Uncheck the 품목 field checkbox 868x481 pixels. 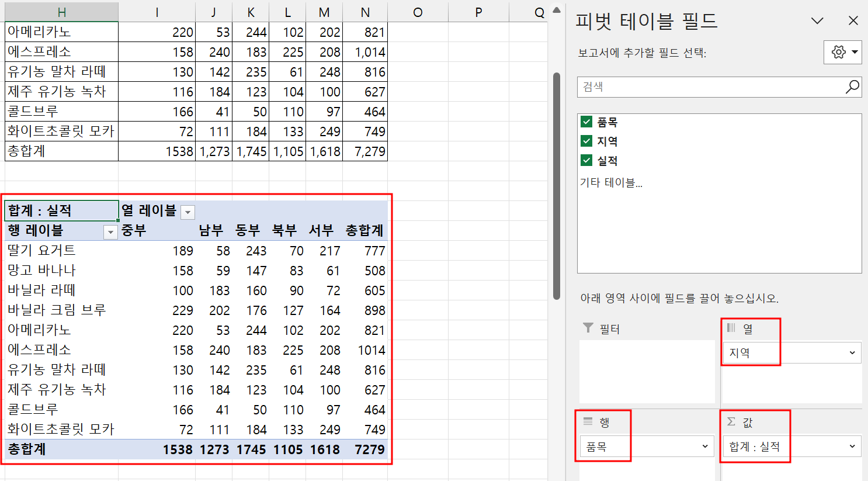(x=586, y=122)
